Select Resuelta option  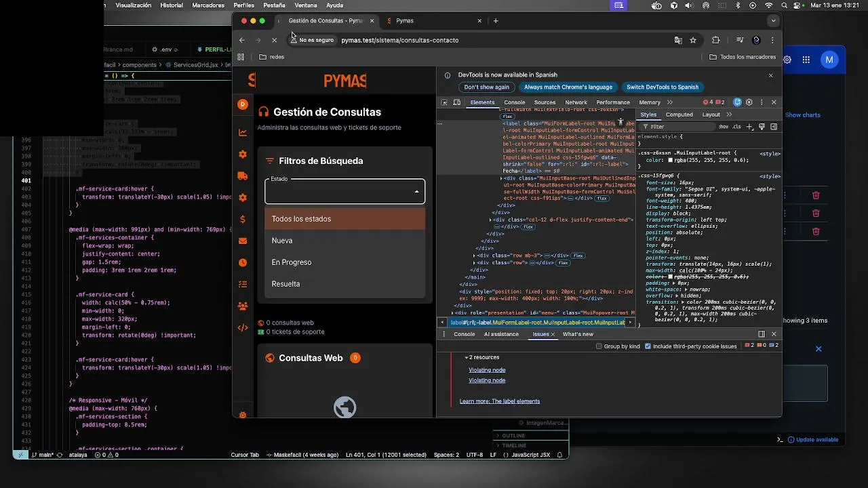point(345,284)
